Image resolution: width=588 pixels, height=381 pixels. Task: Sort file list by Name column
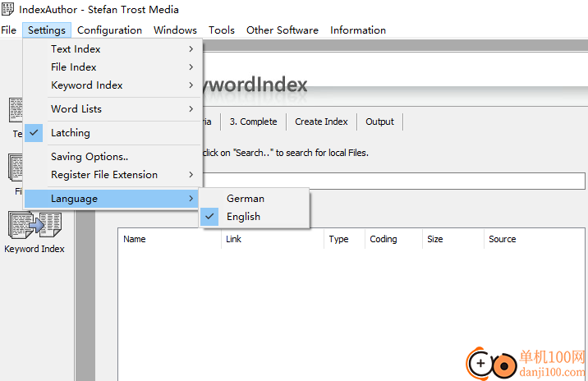click(x=170, y=239)
